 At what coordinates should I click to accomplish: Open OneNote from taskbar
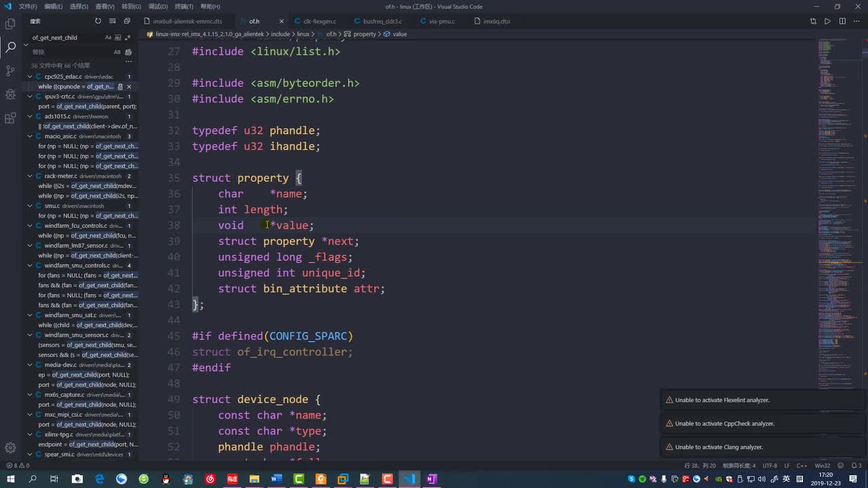431,479
